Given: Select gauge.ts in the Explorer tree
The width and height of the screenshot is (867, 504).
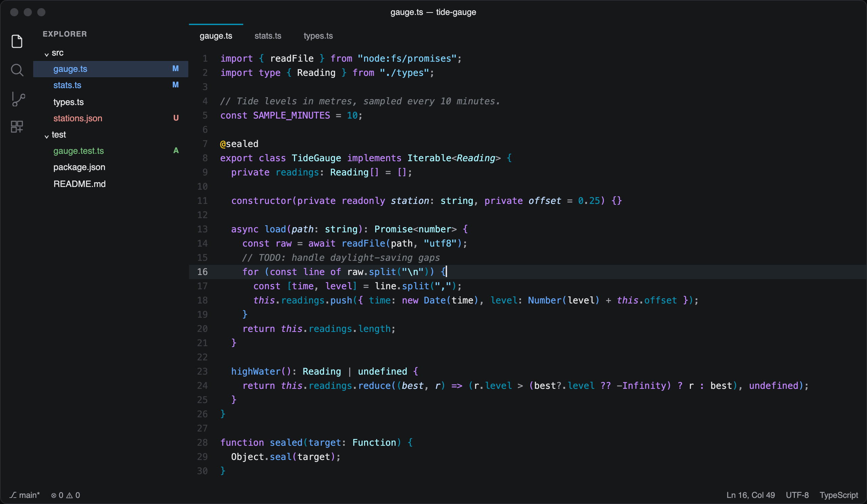Looking at the screenshot, I should pyautogui.click(x=110, y=69).
